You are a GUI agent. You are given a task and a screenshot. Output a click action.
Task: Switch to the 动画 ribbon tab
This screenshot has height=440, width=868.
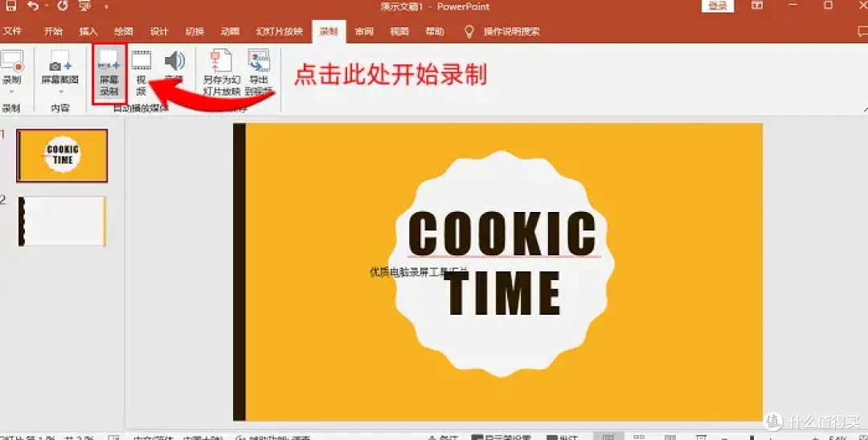coord(230,31)
